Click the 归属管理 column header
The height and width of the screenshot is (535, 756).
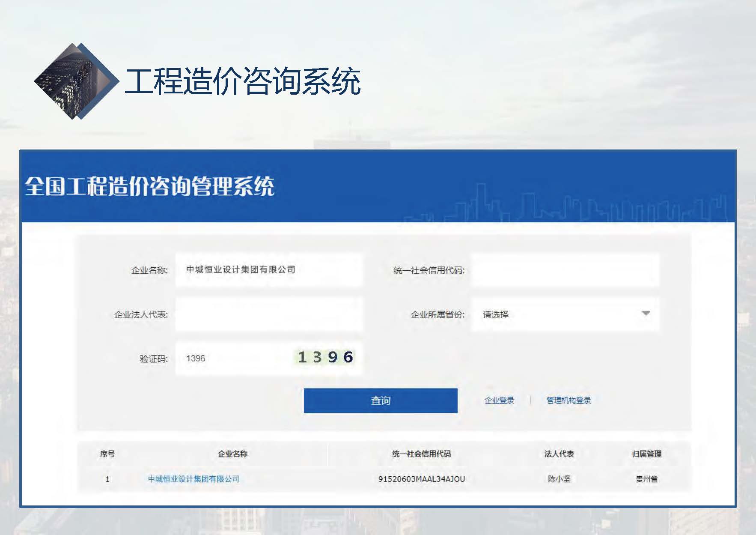click(x=646, y=454)
